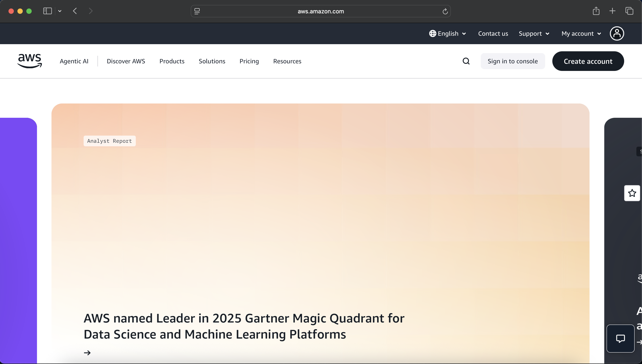Image resolution: width=642 pixels, height=364 pixels.
Task: Open the chat support bubble icon
Action: tap(620, 339)
